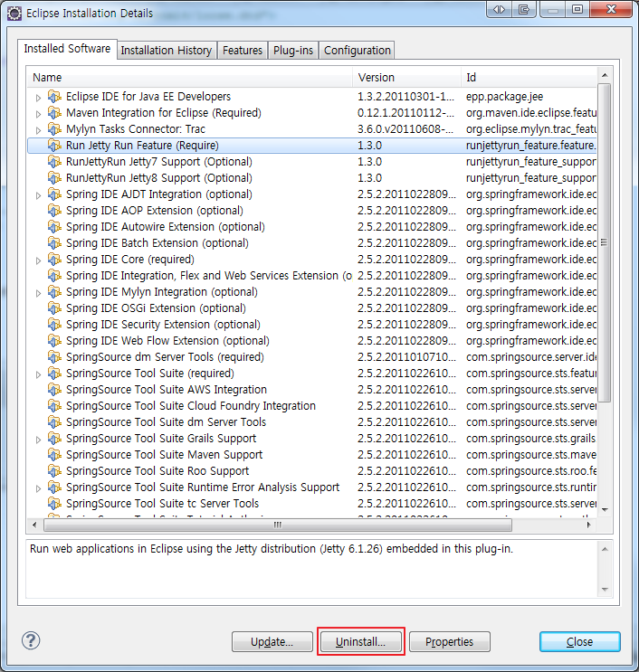The image size is (639, 672).
Task: Click the SpringSource Tool Suite Runtime Error Analysis icon
Action: coord(54,487)
